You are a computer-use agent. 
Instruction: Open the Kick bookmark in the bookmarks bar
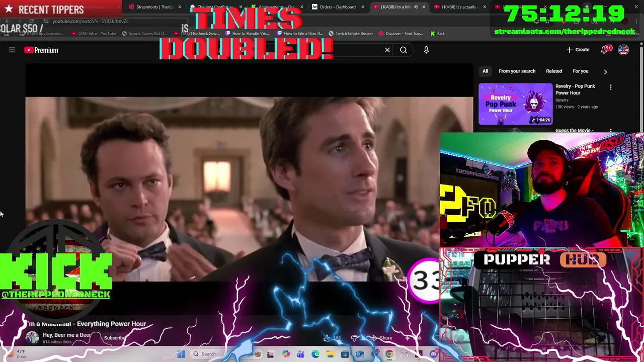point(437,34)
